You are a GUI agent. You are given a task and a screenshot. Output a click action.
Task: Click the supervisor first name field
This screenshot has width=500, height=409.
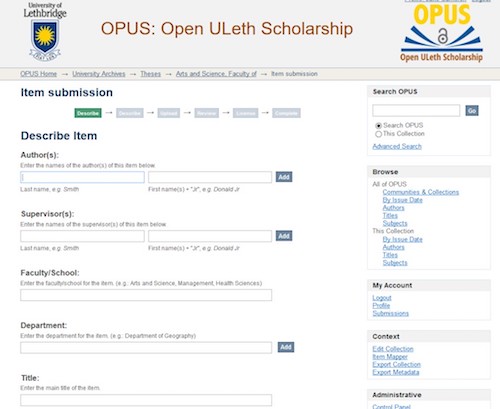point(210,236)
